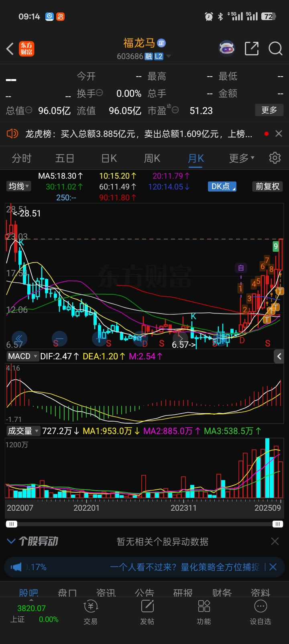Switch to 日K tab
The width and height of the screenshot is (289, 644).
click(x=109, y=158)
